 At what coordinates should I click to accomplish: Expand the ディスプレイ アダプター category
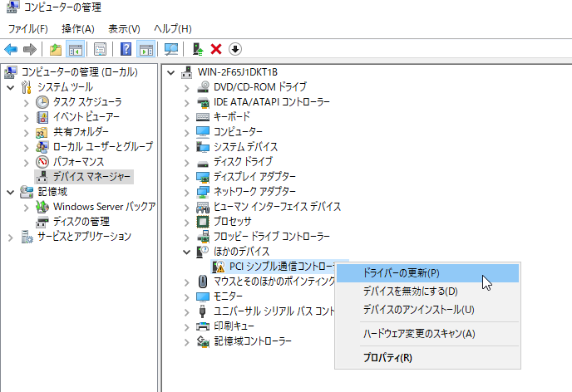pos(187,178)
